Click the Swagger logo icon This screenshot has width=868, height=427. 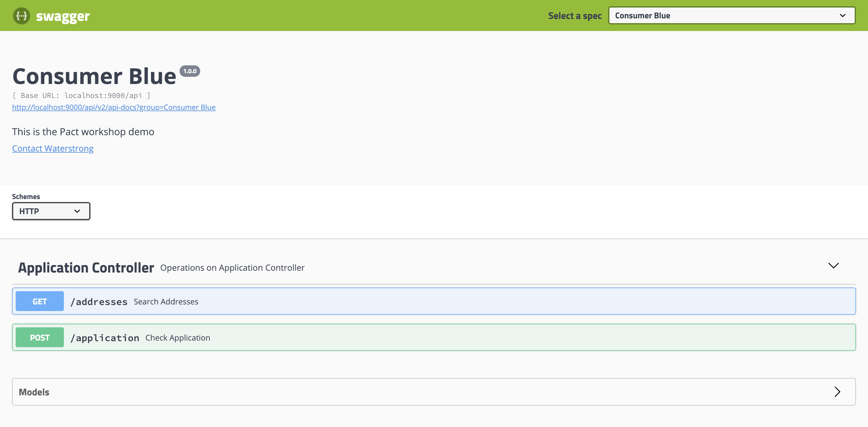pos(22,16)
